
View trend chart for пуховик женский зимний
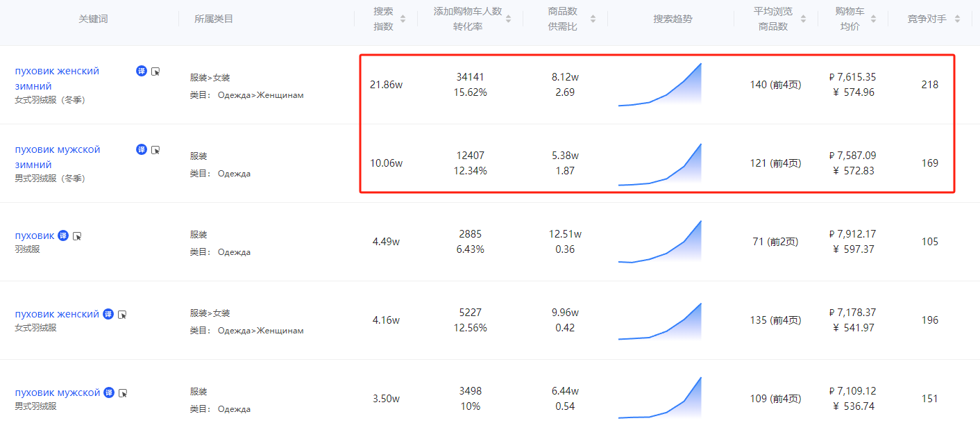click(x=660, y=84)
